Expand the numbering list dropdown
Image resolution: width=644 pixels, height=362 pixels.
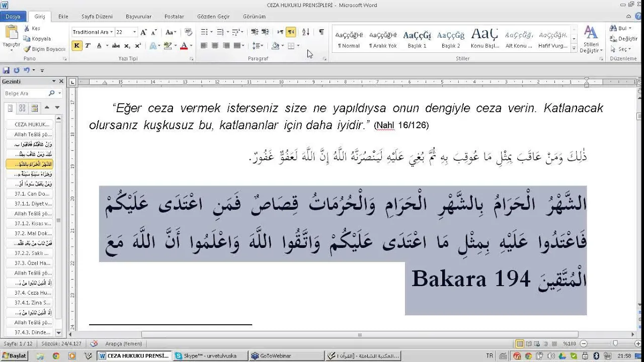pyautogui.click(x=228, y=32)
